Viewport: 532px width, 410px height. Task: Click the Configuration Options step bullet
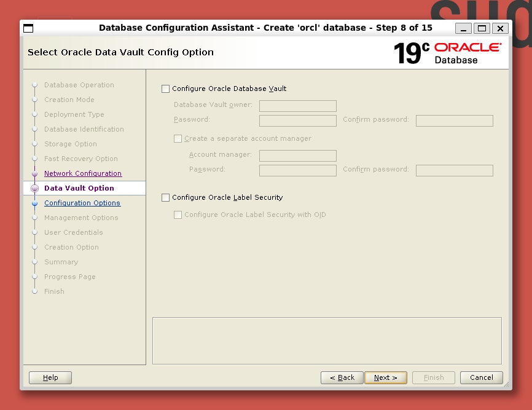point(34,203)
